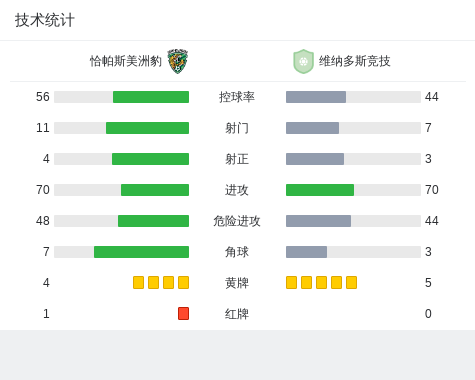The width and height of the screenshot is (475, 380).
Task: Select the 技术统计 section title
Action: 45,20
